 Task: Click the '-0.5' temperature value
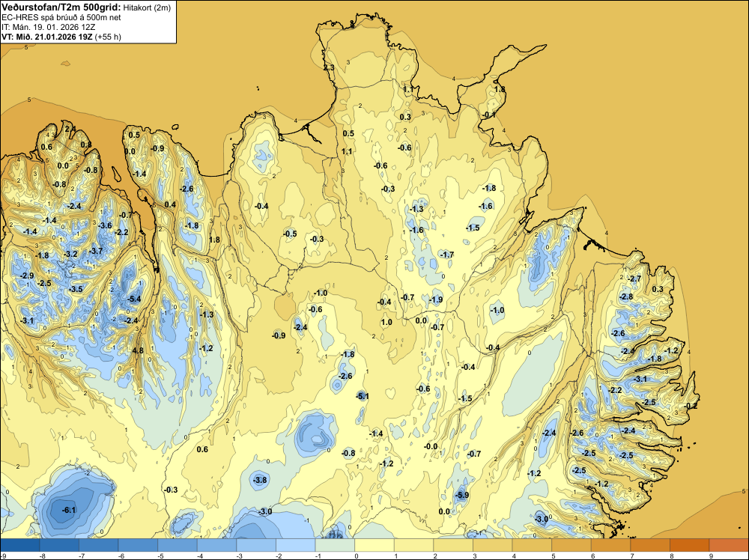289,234
